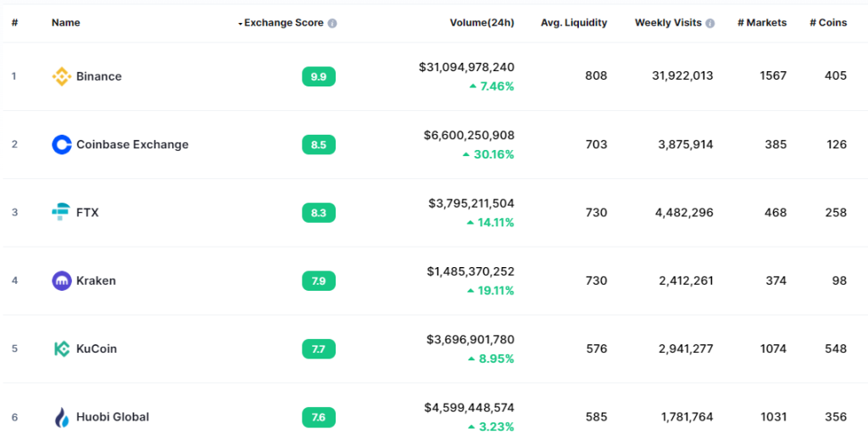The height and width of the screenshot is (440, 868).
Task: Open the FTX exchange link
Action: tap(87, 213)
